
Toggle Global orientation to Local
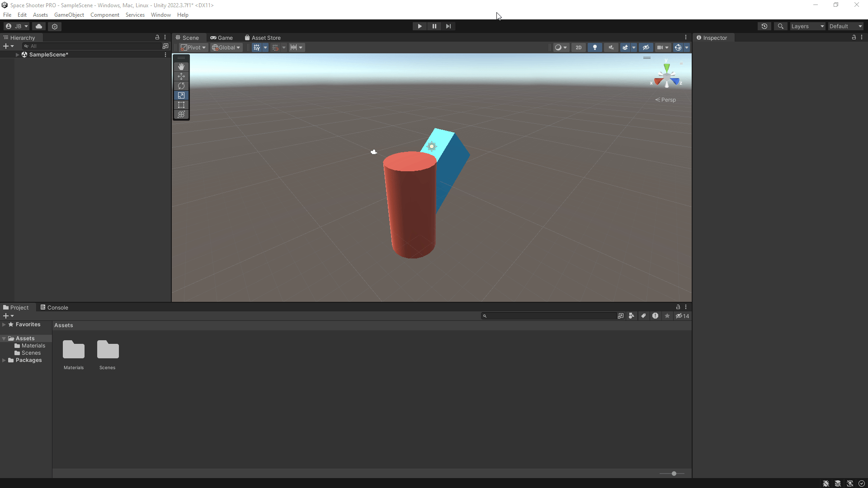(x=226, y=47)
